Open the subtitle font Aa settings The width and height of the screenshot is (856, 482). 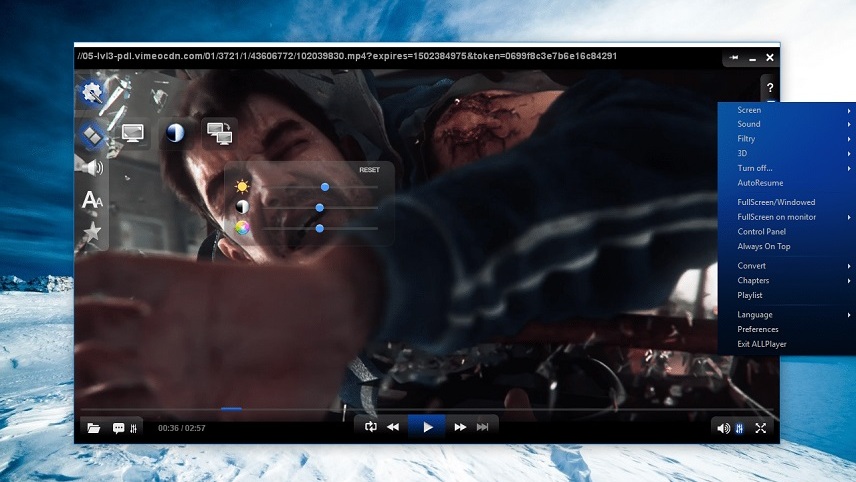pos(92,200)
